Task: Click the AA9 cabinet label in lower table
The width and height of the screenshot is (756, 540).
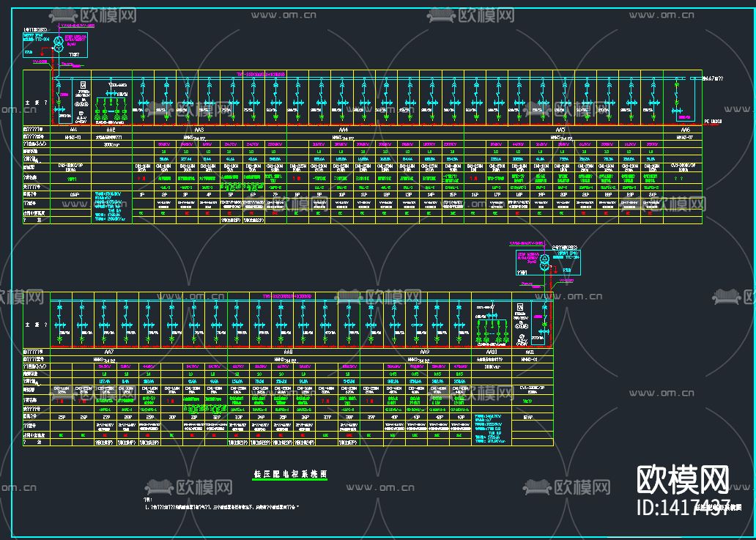Action: tap(423, 352)
